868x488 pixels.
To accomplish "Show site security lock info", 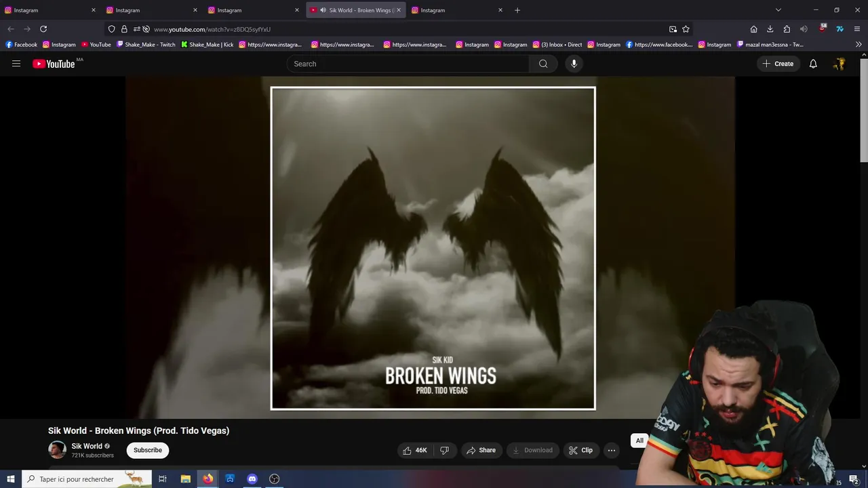I will (x=124, y=29).
